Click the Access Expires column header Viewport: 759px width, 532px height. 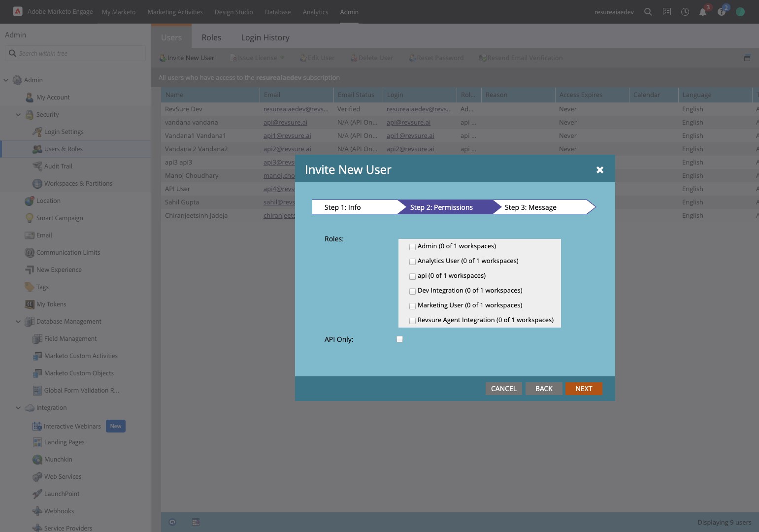tap(592, 95)
